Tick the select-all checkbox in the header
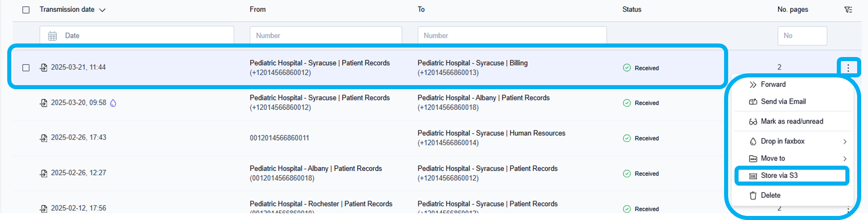 26,10
